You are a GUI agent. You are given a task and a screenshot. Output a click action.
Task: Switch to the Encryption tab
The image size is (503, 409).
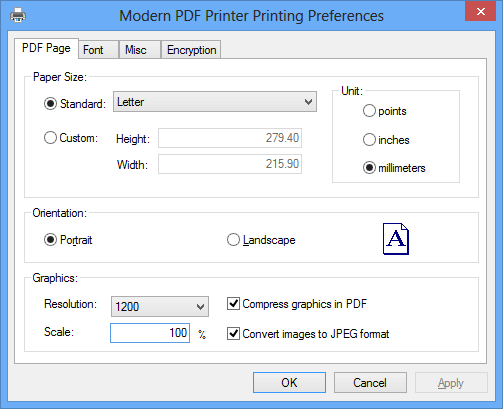coord(191,50)
